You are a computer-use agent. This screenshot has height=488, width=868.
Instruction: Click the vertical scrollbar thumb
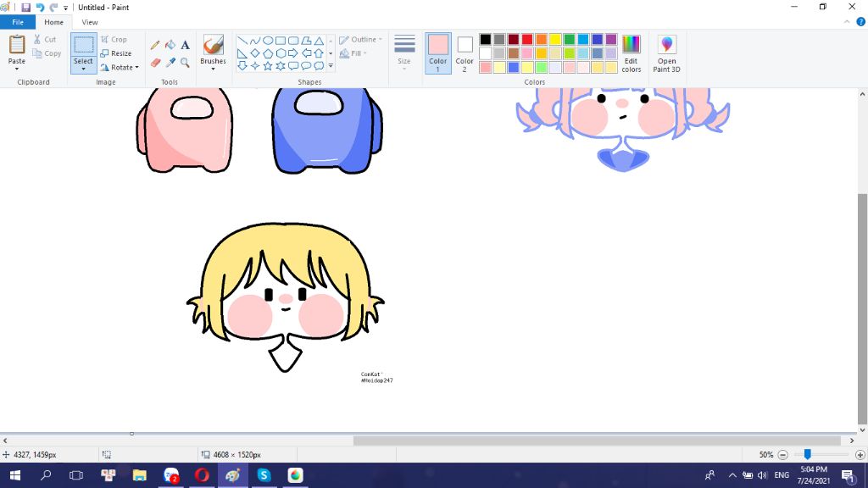[x=862, y=308]
